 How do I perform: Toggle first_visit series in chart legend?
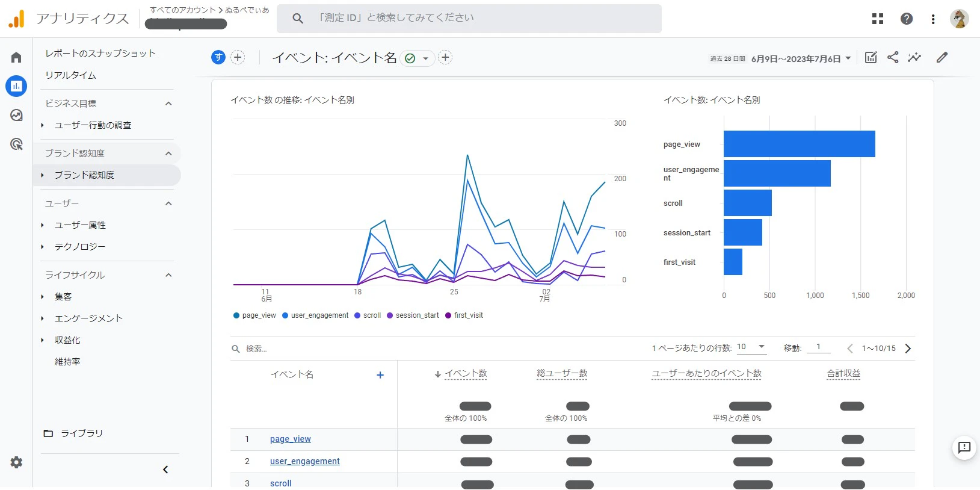tap(464, 315)
